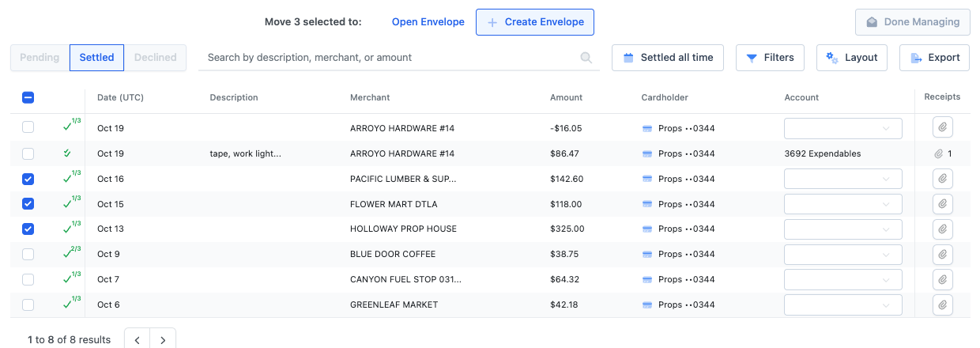The image size is (980, 348).
Task: Click the Create Envelope button
Action: click(535, 22)
